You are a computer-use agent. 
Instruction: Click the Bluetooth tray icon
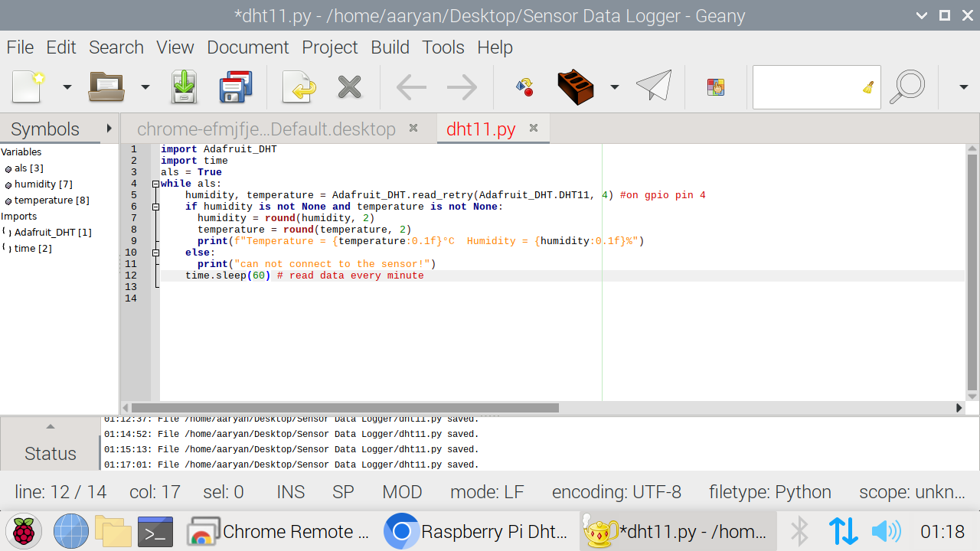799,531
